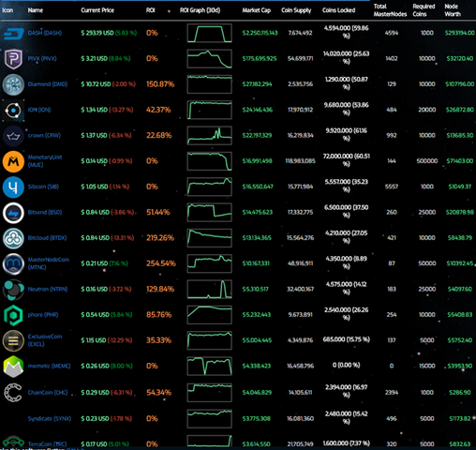
Task: Sort by Market Cap column header
Action: pos(257,10)
